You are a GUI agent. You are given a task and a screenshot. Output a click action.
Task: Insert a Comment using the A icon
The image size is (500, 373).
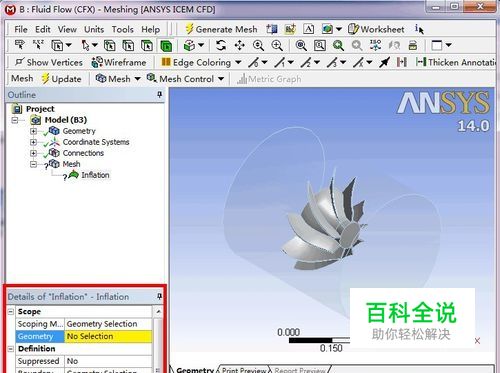(x=309, y=29)
